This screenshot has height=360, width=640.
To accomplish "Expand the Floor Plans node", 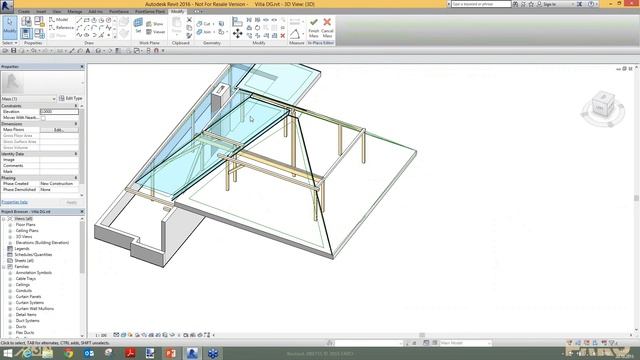I will coord(10,224).
